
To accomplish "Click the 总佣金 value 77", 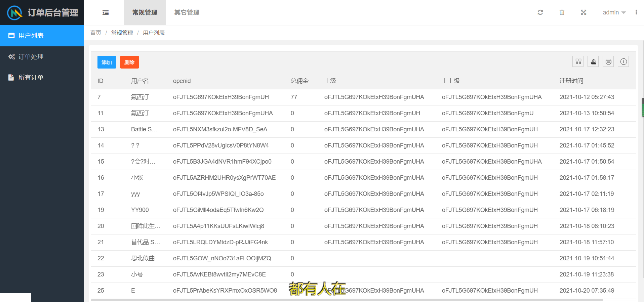I will [294, 97].
